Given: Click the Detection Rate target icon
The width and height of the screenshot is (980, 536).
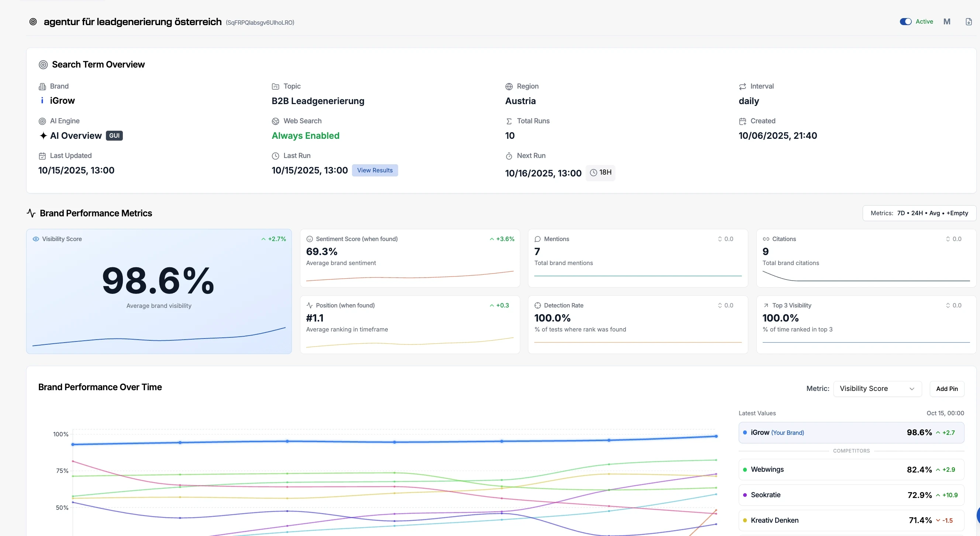Looking at the screenshot, I should coord(538,305).
